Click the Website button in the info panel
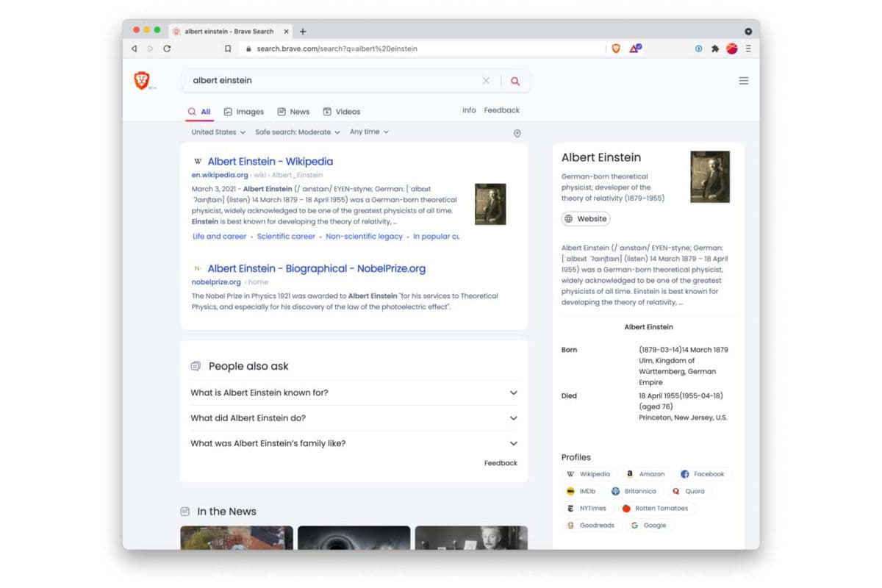The width and height of the screenshot is (882, 588). tap(586, 218)
